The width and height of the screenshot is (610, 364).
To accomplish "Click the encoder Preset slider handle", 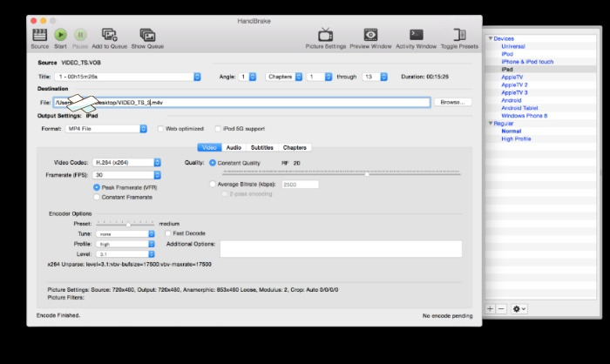I will pyautogui.click(x=128, y=224).
